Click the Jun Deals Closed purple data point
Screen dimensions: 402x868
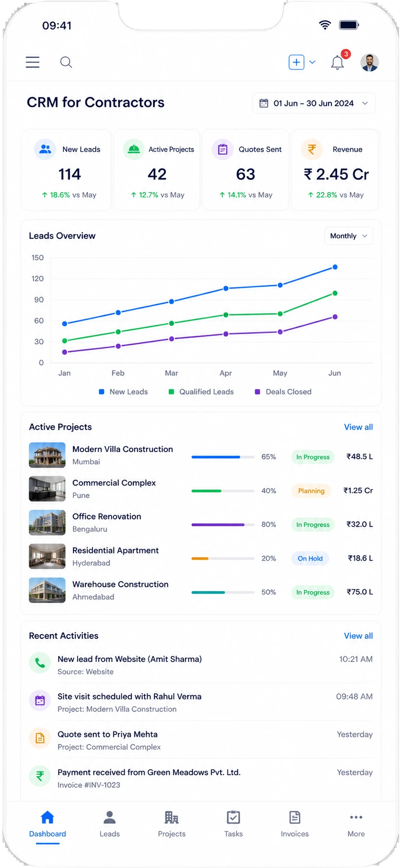pyautogui.click(x=335, y=317)
